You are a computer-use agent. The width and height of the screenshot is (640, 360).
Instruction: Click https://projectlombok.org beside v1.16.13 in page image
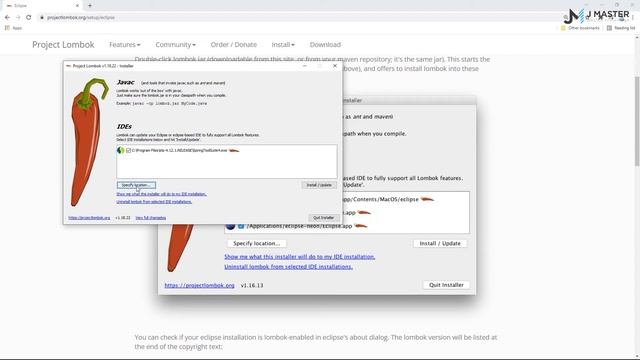[199, 285]
